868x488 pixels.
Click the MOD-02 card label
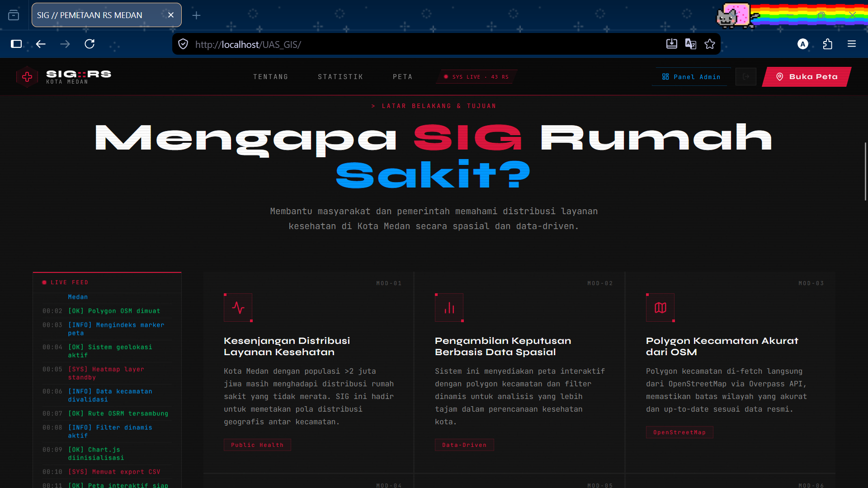click(x=600, y=283)
